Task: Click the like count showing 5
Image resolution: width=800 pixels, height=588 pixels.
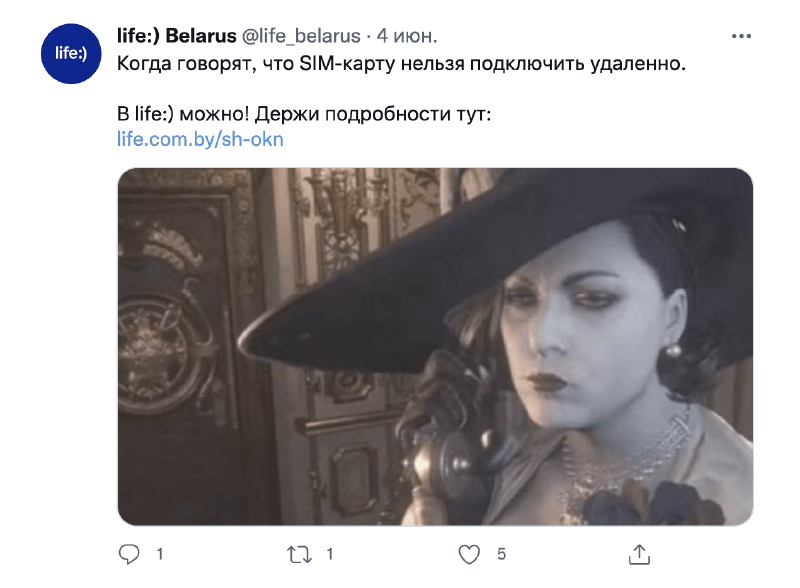Action: tap(501, 554)
